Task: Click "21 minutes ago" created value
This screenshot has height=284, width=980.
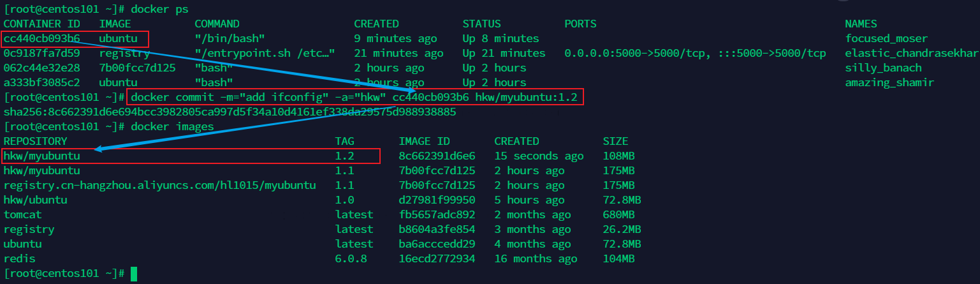Action: 399,53
